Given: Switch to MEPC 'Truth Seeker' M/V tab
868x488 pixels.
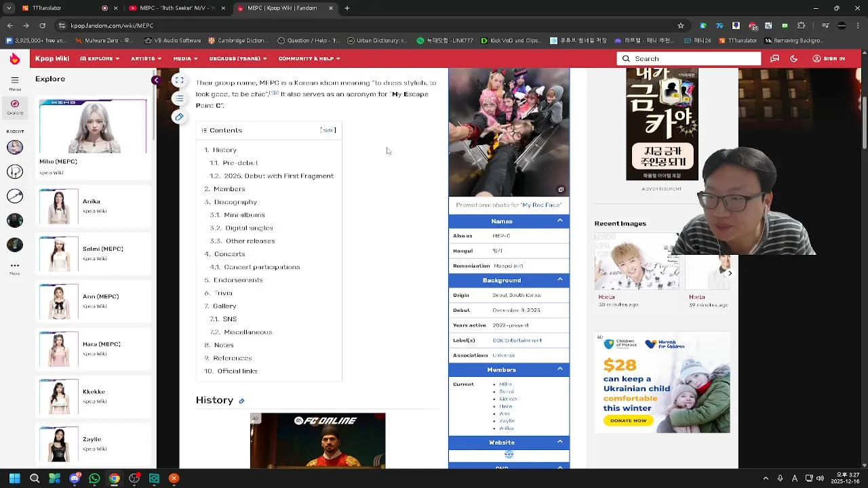Looking at the screenshot, I should pyautogui.click(x=178, y=8).
